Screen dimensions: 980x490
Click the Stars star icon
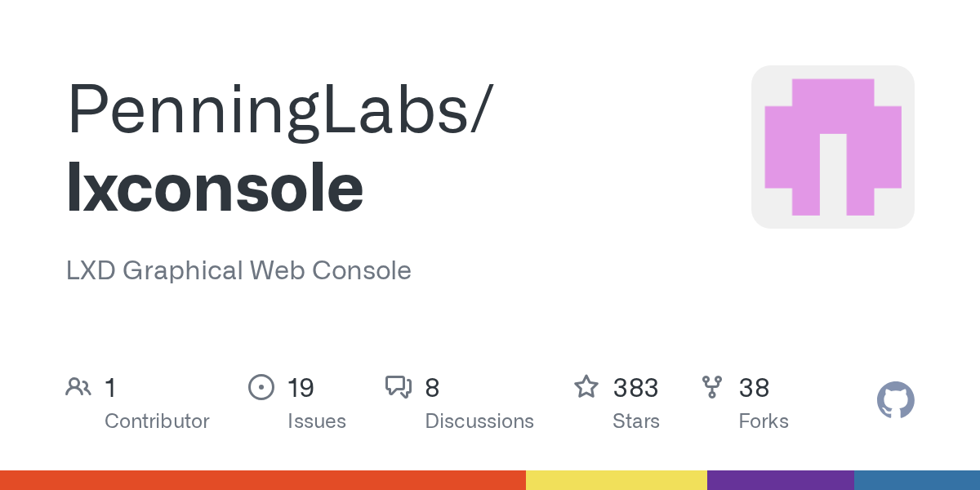tap(586, 387)
